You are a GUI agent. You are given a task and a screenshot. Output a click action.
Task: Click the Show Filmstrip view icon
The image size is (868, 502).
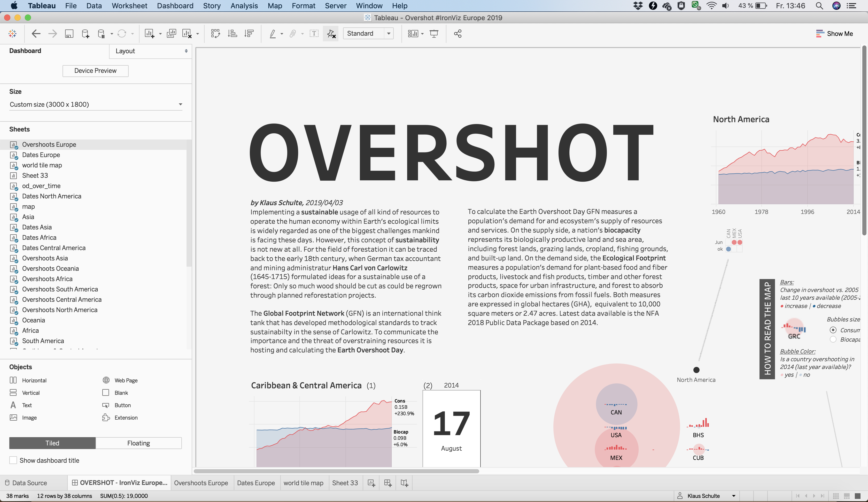(x=847, y=496)
